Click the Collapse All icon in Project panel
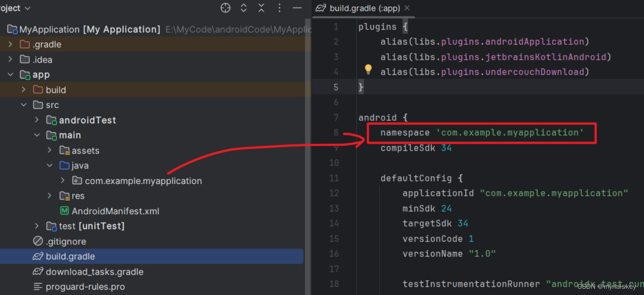This screenshot has height=295, width=644. click(261, 8)
